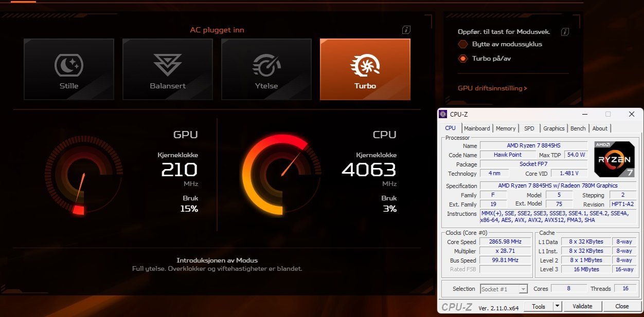Expand the Tools dropdown arrow
This screenshot has width=644, height=317.
(557, 307)
